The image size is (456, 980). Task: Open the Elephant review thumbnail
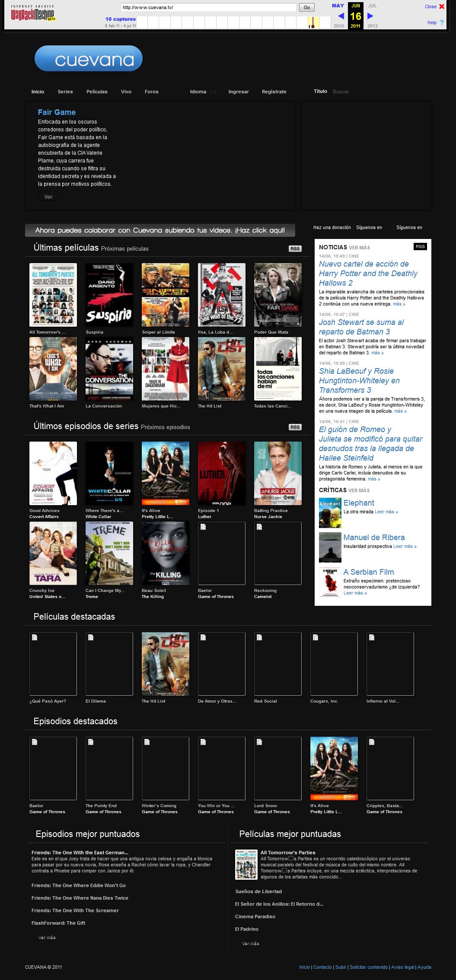point(330,513)
